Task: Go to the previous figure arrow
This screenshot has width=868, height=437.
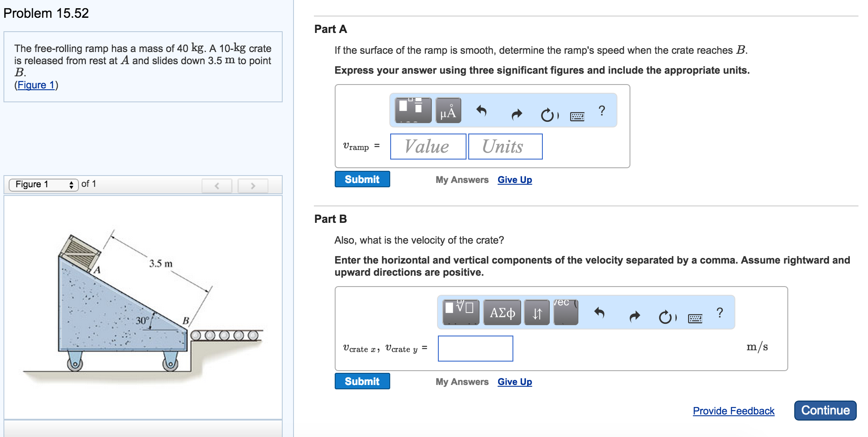Action: 217,186
